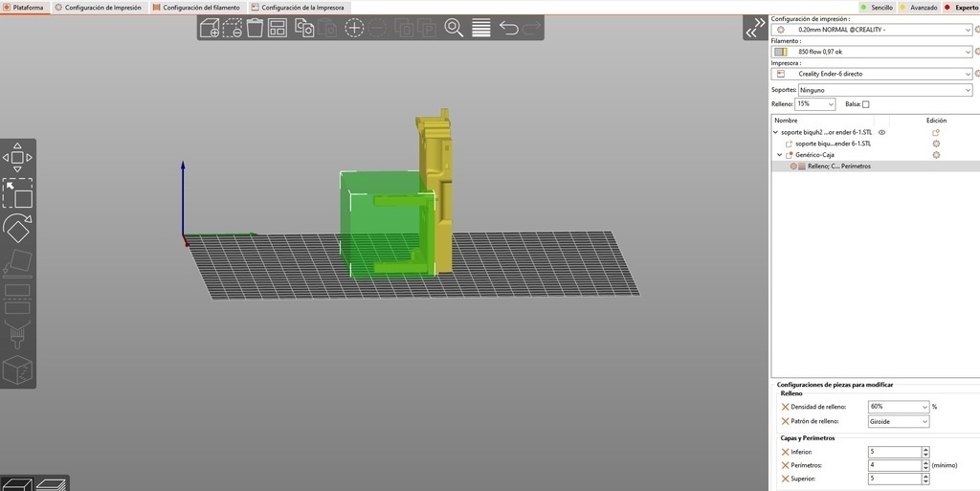Collapse the right sidebar with arrows icon
Image resolution: width=980 pixels, height=491 pixels.
[755, 28]
